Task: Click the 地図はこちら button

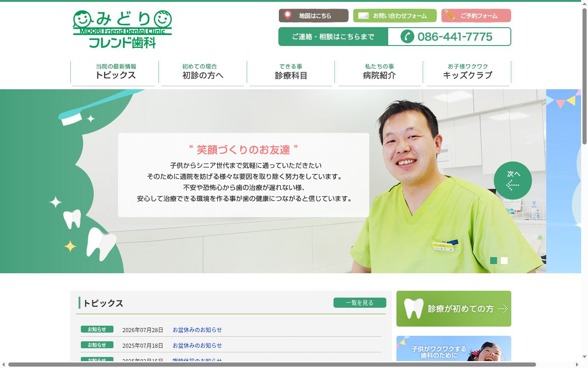Action: tap(314, 16)
